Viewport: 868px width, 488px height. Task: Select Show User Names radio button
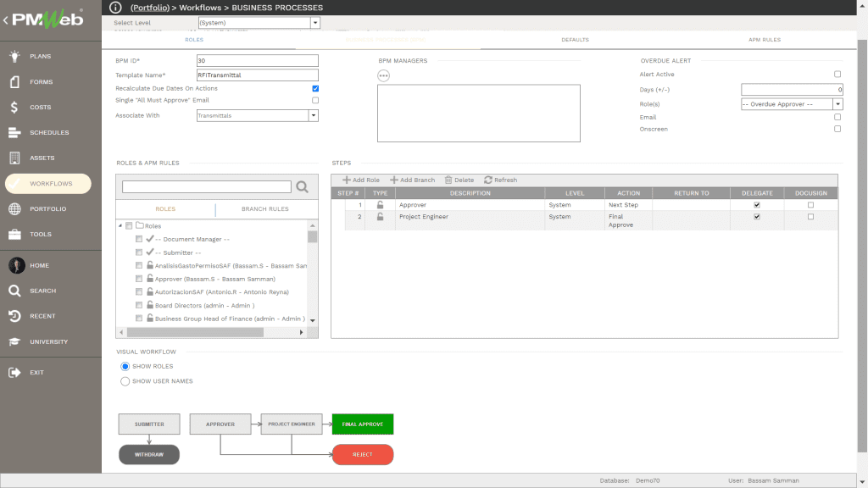click(x=125, y=381)
